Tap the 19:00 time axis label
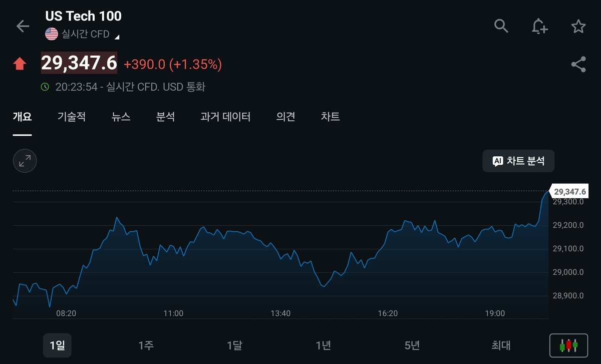 (495, 313)
